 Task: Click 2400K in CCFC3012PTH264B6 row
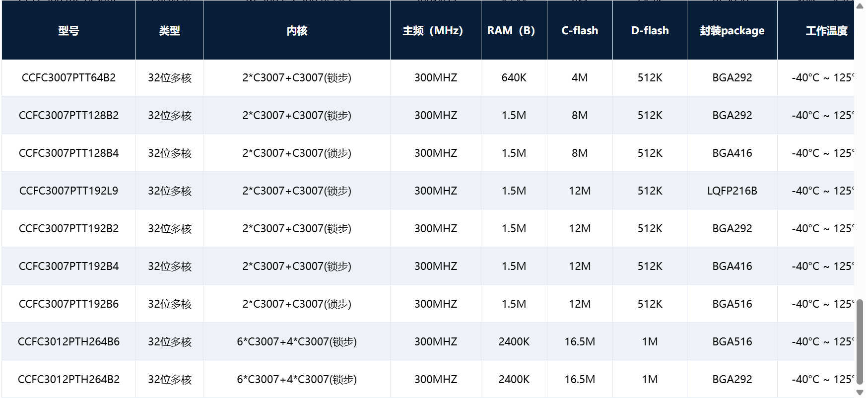pos(514,342)
